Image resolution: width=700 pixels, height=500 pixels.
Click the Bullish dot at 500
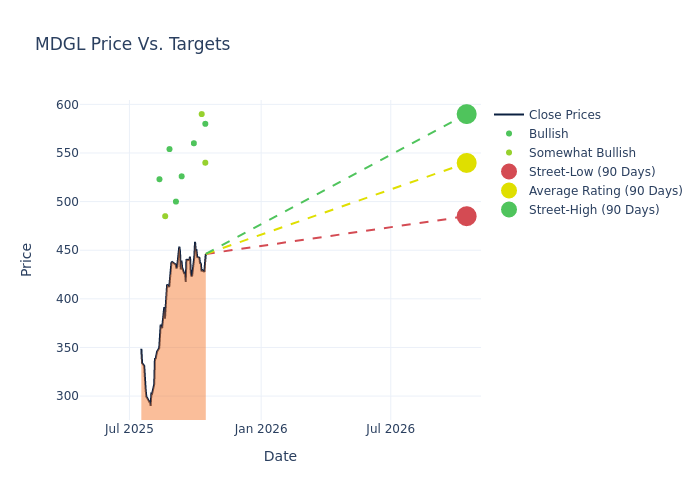(x=176, y=202)
